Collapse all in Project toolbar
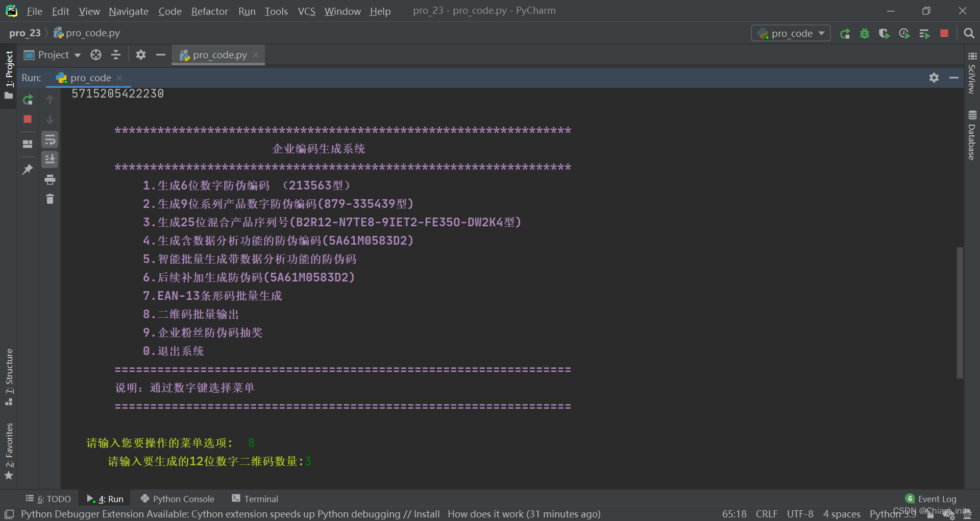Screen dimensions: 980x521 [x=116, y=55]
